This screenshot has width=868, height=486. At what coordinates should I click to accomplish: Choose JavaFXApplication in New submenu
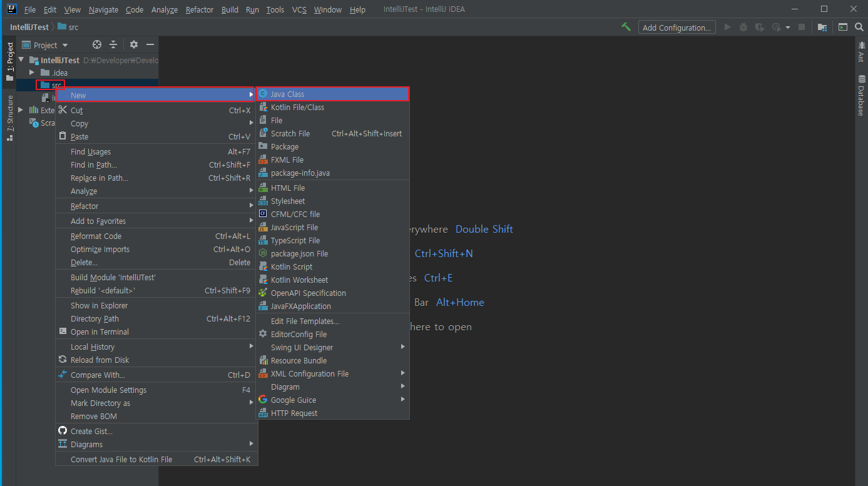coord(333,306)
